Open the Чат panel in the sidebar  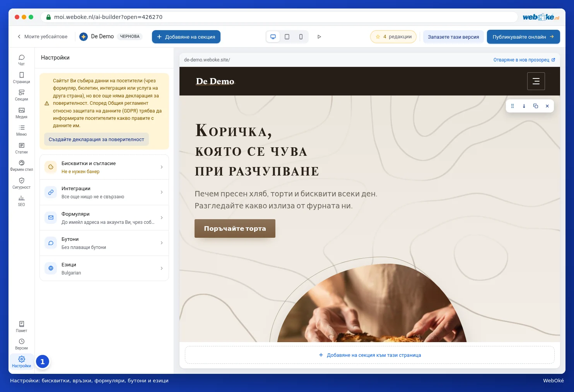(x=21, y=60)
